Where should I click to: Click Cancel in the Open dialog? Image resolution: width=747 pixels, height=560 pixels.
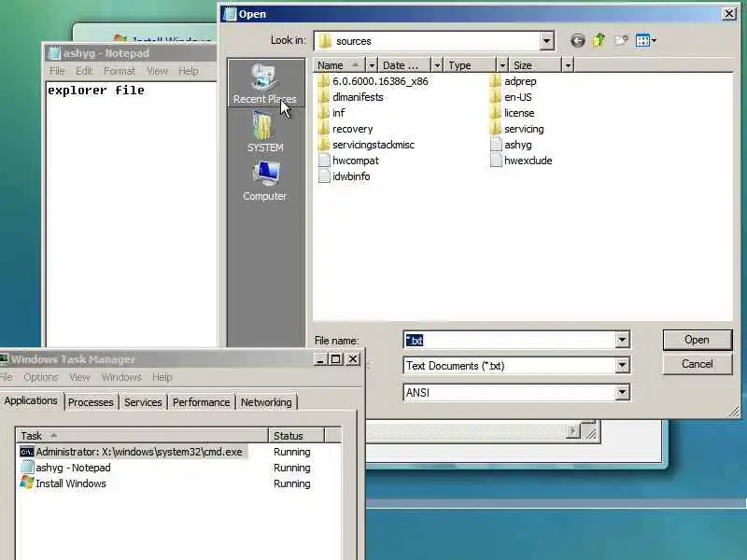(x=697, y=364)
